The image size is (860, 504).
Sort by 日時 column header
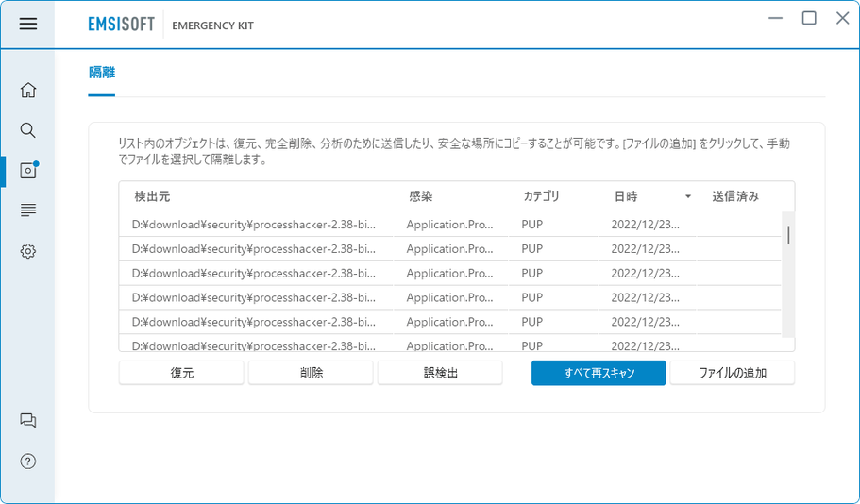[626, 196]
